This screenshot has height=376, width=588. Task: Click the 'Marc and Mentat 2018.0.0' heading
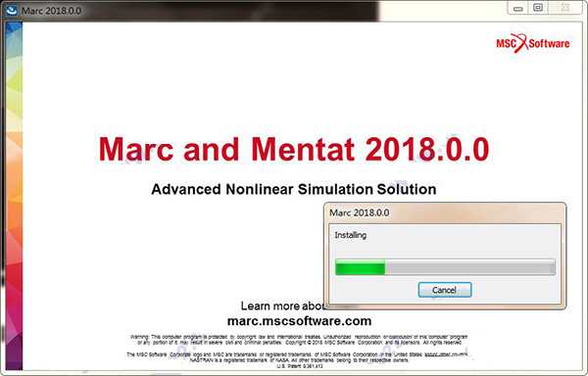(294, 149)
